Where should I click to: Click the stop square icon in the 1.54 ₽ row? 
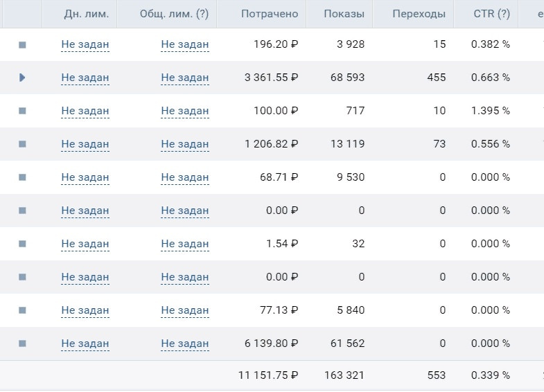tap(22, 244)
